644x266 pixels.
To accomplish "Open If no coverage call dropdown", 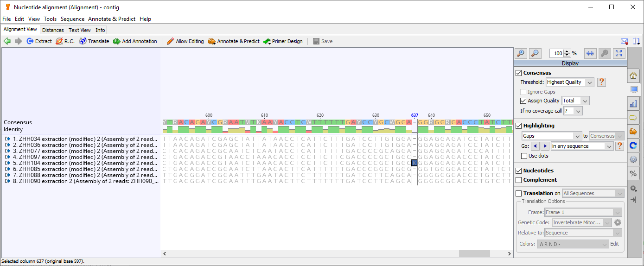I will (x=573, y=111).
